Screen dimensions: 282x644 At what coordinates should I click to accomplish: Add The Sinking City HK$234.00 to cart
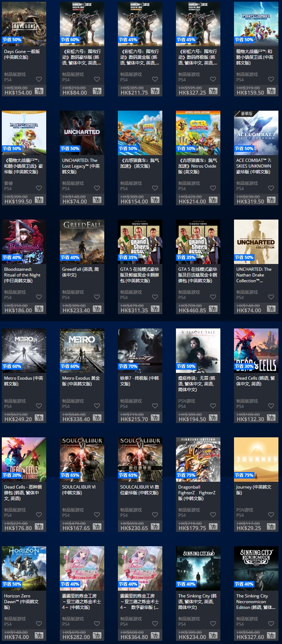click(213, 635)
